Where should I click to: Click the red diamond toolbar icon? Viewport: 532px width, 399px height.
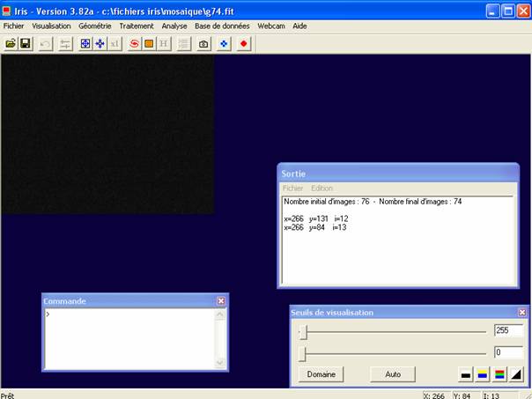(x=244, y=43)
